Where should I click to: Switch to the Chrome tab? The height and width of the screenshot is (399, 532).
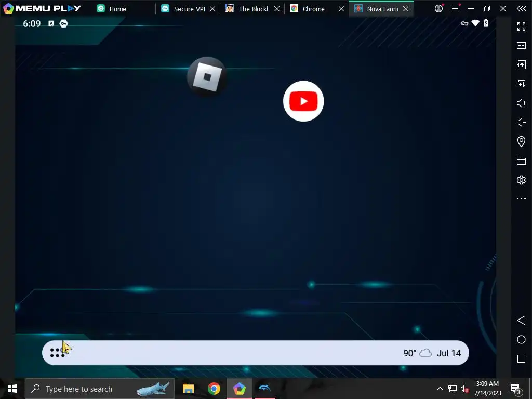tap(308, 9)
